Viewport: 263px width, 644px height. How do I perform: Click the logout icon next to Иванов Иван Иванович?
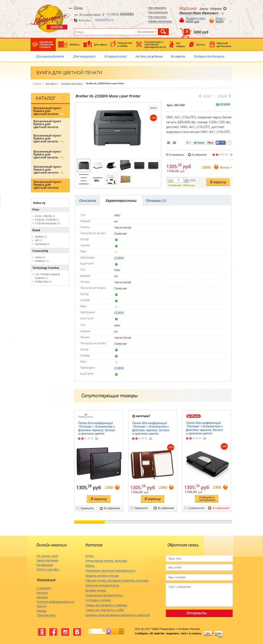[x=222, y=13]
